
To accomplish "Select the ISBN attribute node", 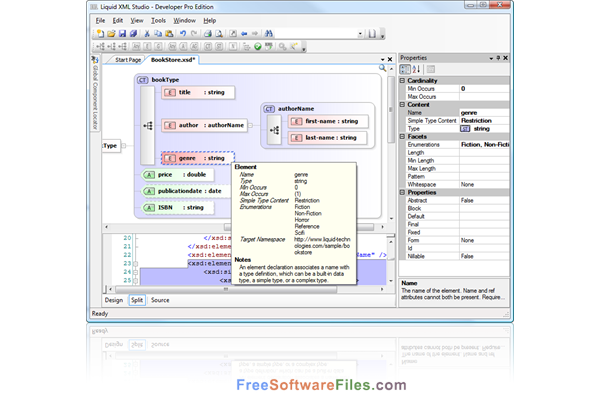I will (x=178, y=208).
